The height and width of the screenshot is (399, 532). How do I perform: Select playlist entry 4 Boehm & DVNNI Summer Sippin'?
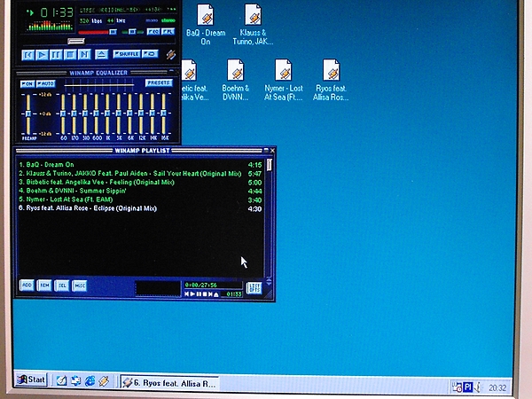[140, 191]
